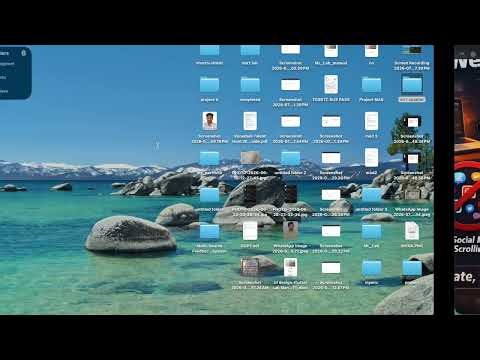Open the PDF document ending in .pdf
Screen dimensions: 480x360
click(x=250, y=121)
